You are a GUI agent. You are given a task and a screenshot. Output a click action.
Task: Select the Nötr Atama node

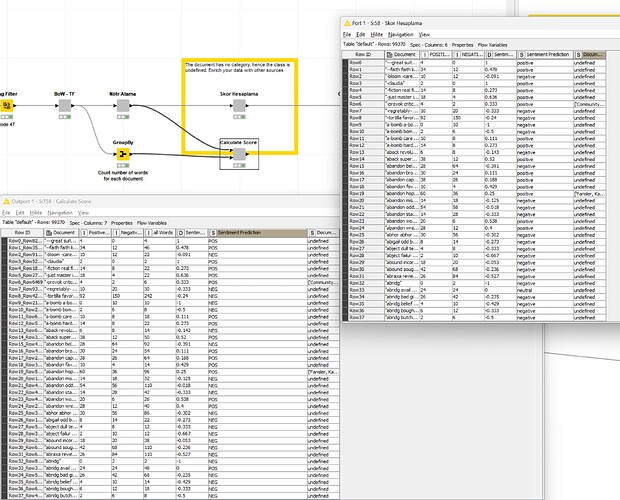pos(123,106)
